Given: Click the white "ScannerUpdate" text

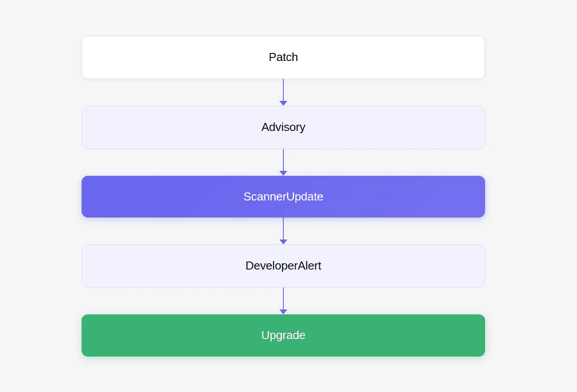Looking at the screenshot, I should point(283,196).
